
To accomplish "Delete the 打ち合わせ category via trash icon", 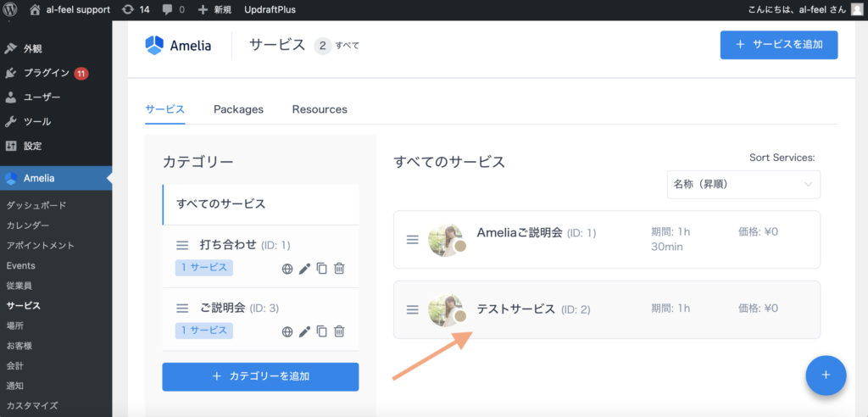I will click(x=339, y=269).
